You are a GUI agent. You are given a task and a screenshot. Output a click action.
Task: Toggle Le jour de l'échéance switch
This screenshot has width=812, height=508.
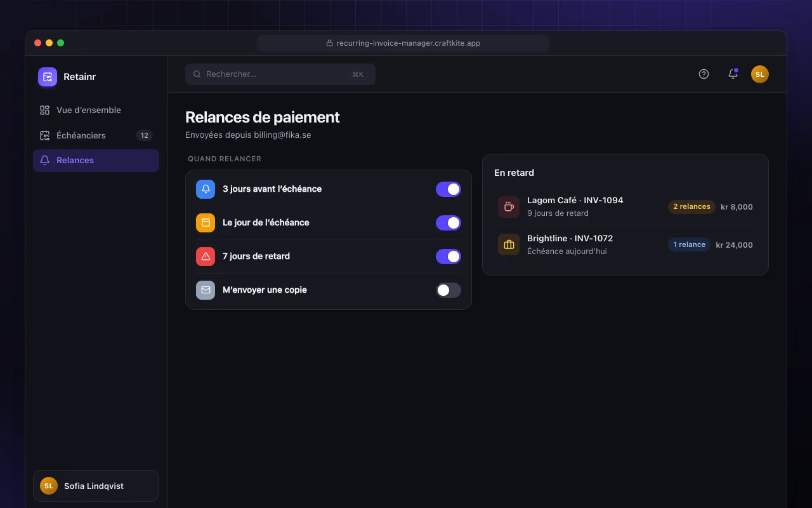(x=449, y=223)
